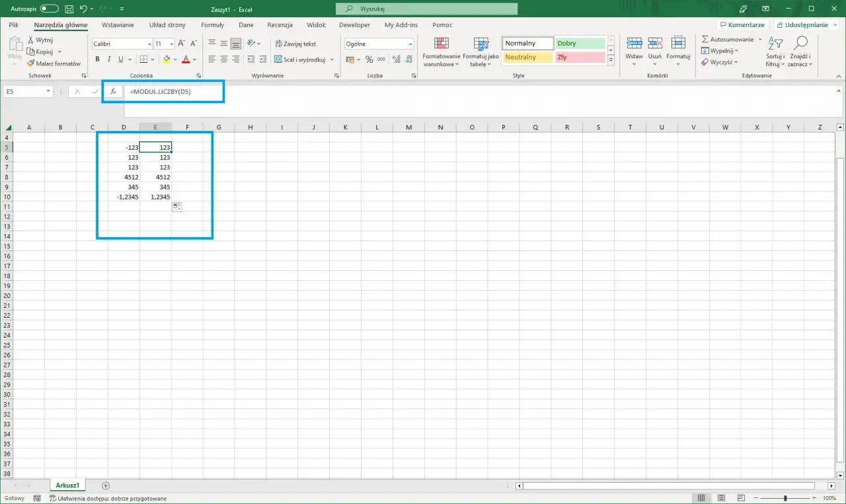Toggle Italic formatting
This screenshot has width=846, height=504.
[109, 59]
